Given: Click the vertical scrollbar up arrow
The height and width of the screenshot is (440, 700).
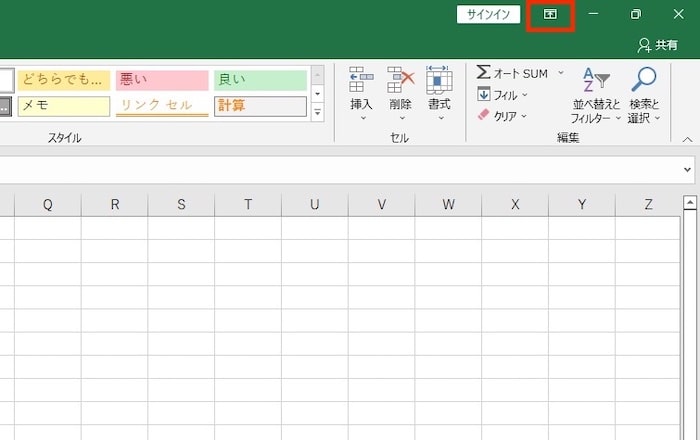Looking at the screenshot, I should [x=690, y=202].
